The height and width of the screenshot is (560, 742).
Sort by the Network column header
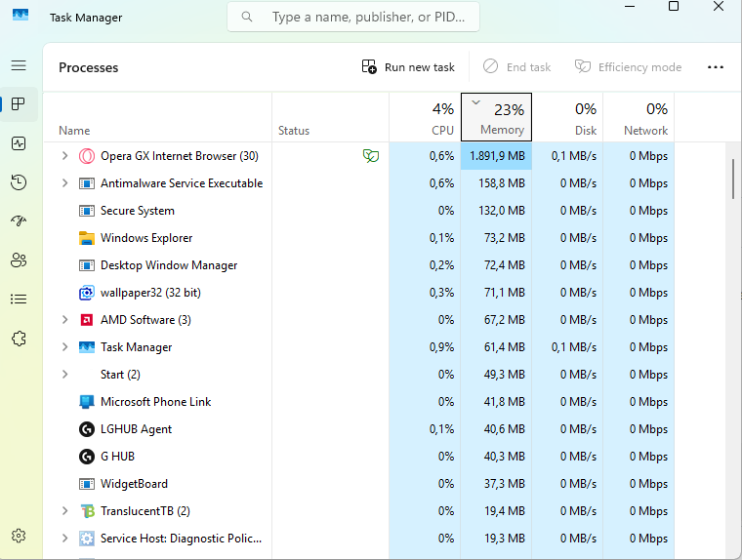click(x=639, y=117)
